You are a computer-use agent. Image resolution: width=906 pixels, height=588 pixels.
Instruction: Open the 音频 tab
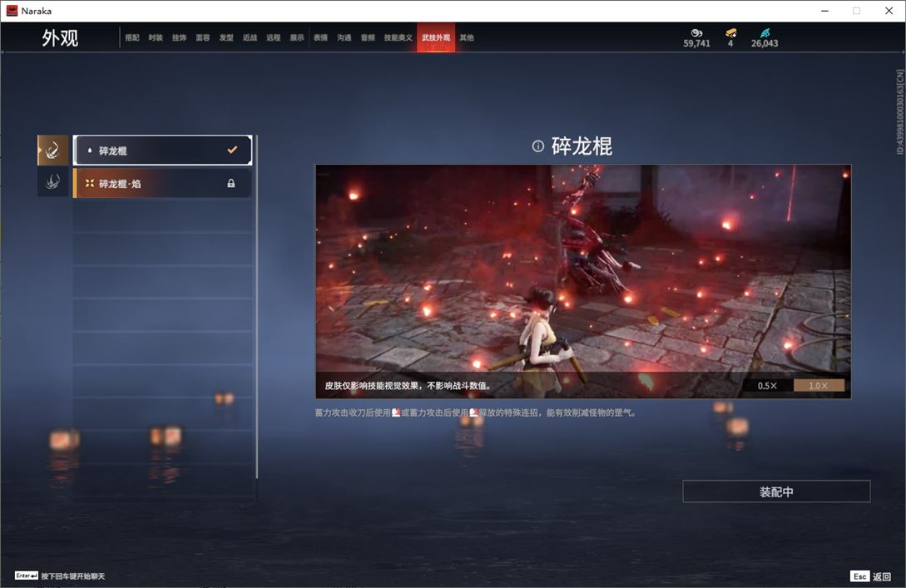click(x=368, y=37)
